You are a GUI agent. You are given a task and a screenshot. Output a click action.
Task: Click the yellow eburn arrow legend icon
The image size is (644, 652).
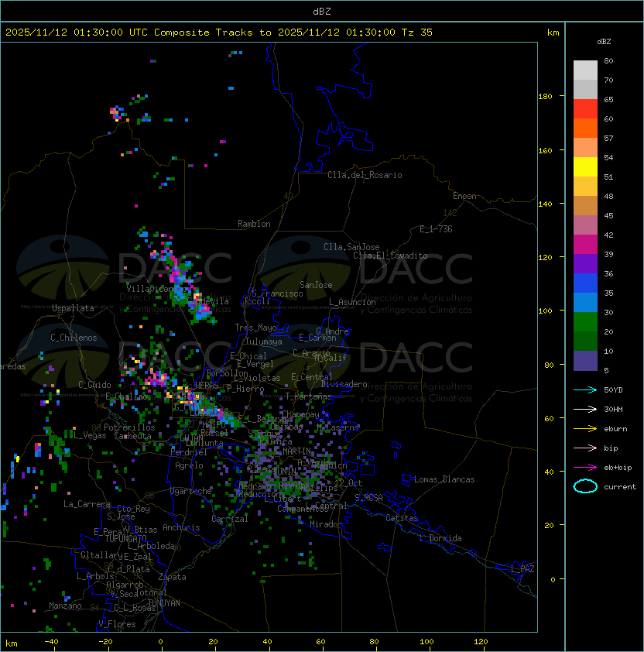pos(585,429)
